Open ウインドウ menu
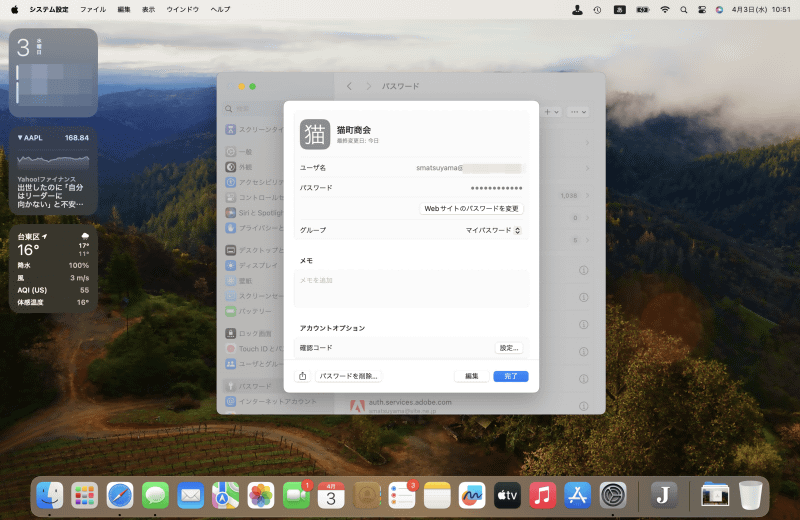This screenshot has height=520, width=800. tap(183, 9)
